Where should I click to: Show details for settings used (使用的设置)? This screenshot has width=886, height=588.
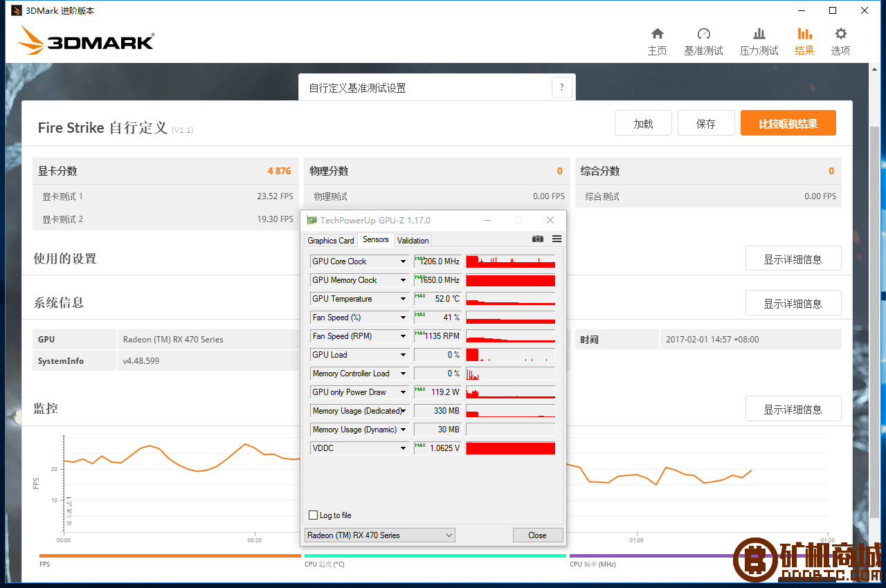793,259
